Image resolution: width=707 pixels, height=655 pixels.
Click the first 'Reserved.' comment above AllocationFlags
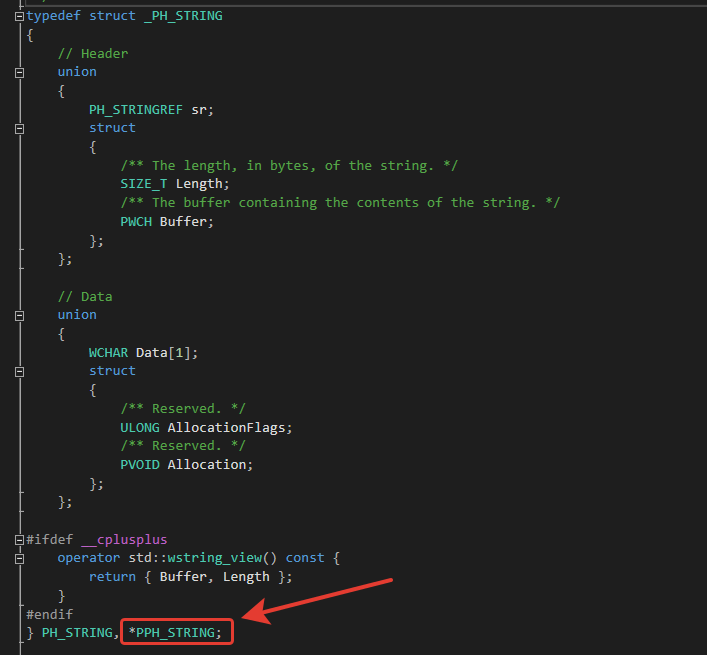click(183, 408)
